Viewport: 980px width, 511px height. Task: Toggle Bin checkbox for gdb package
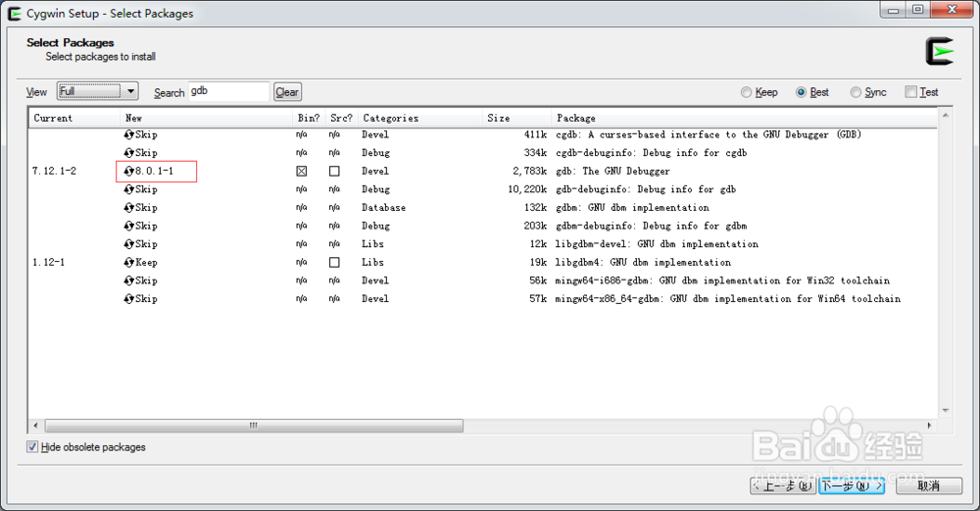pyautogui.click(x=301, y=171)
